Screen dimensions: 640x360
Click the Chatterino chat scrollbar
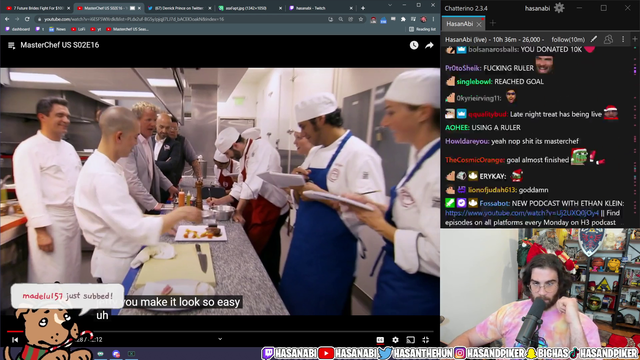click(x=635, y=137)
